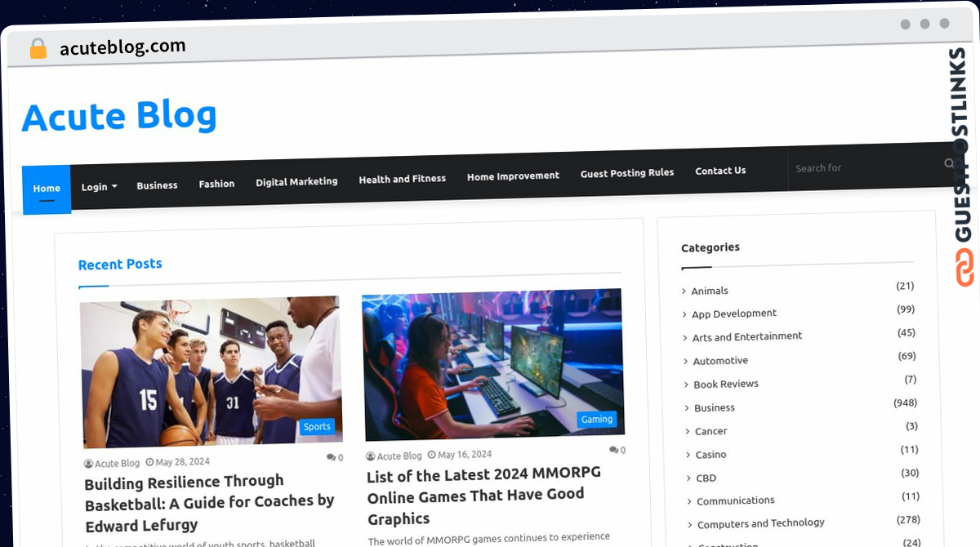Viewport: 980px width, 547px height.
Task: Open Fashion menu item
Action: [216, 184]
